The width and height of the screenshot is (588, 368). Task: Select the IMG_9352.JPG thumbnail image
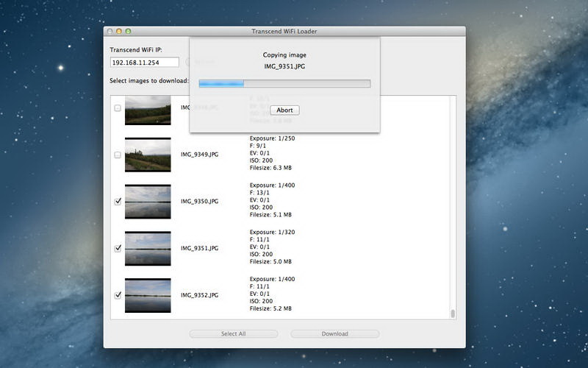click(x=148, y=295)
